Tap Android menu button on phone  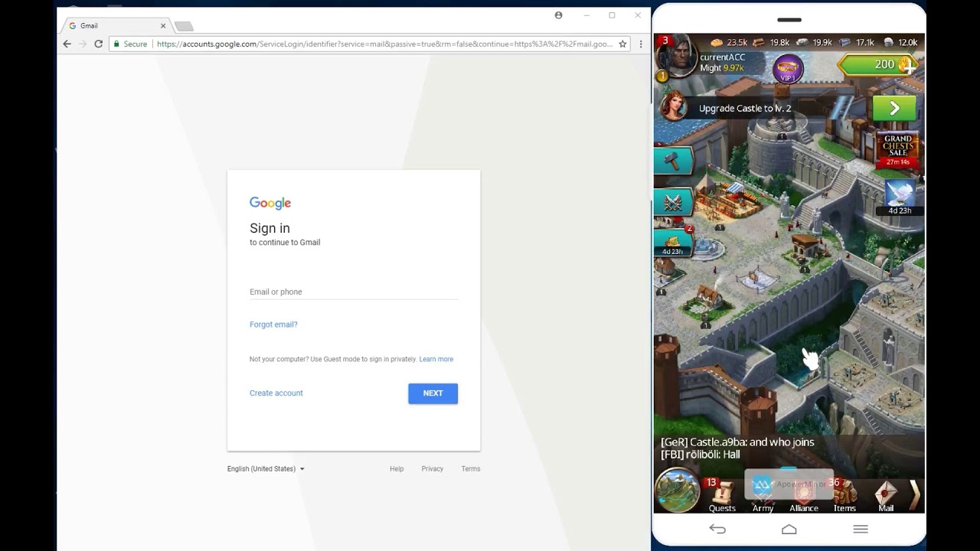[x=861, y=529]
